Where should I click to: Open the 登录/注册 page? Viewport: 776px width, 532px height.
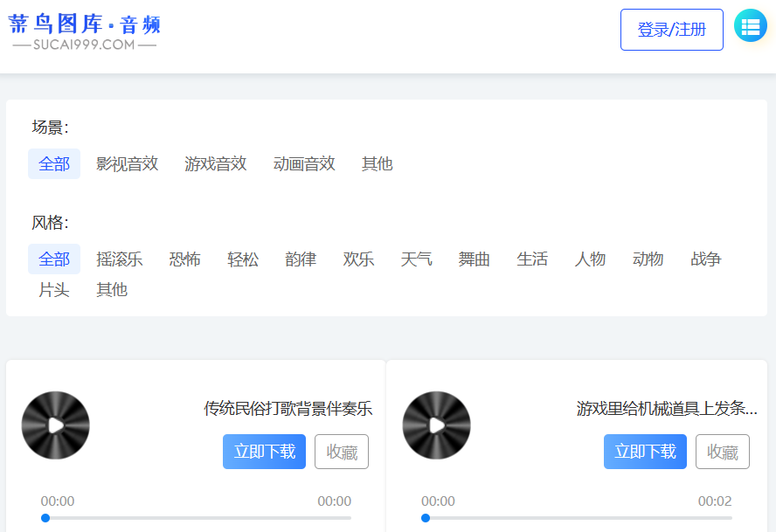[671, 29]
